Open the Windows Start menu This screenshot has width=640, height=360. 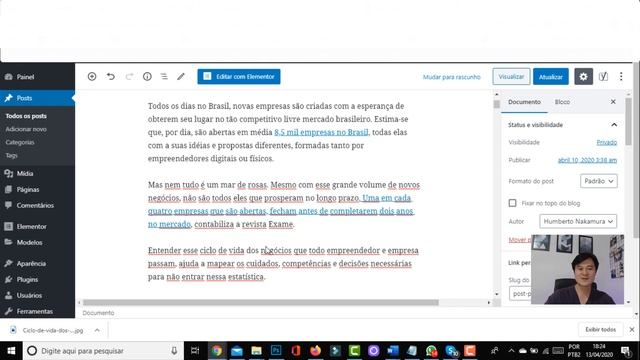pyautogui.click(x=11, y=351)
